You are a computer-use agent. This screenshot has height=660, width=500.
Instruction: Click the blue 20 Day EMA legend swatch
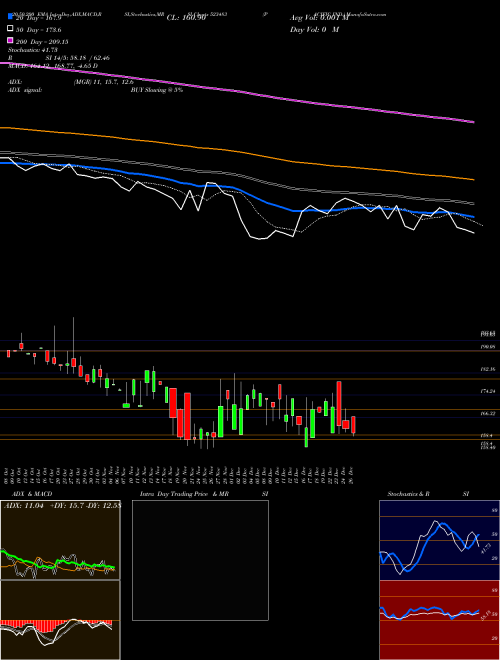tap(11, 18)
